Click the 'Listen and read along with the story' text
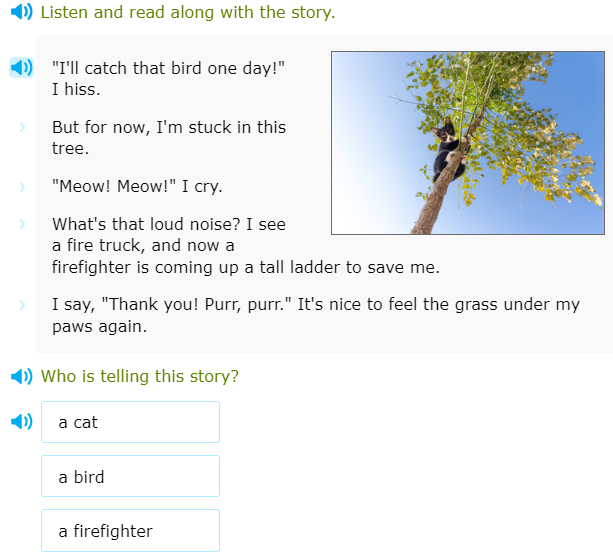Viewport: 613px width, 556px height. click(x=188, y=13)
